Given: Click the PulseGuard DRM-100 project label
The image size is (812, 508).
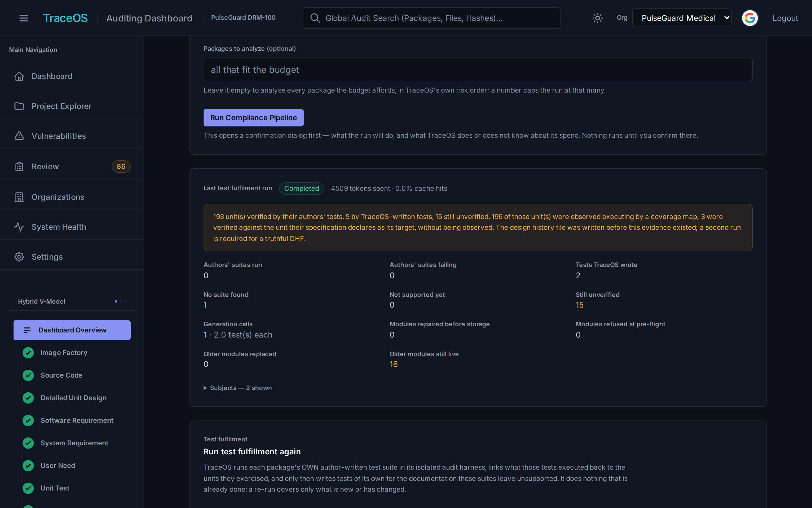Looking at the screenshot, I should 243,18.
